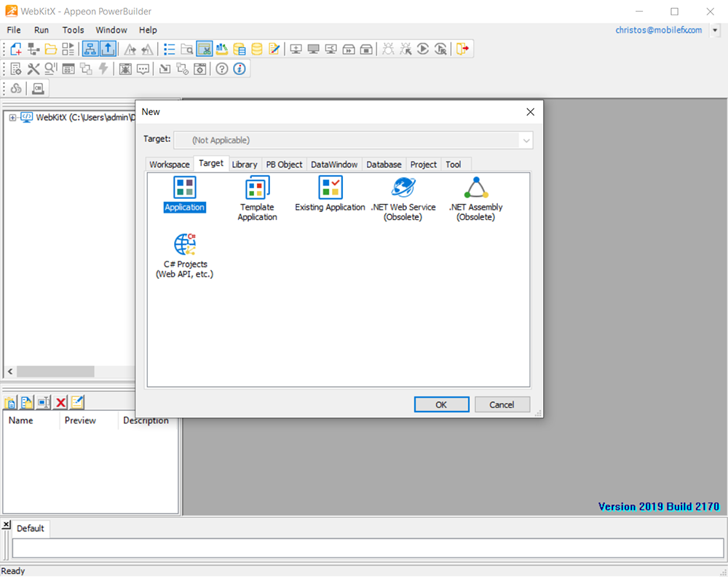728x577 pixels.
Task: Click the speech bubble ellipsis icon
Action: 143,68
